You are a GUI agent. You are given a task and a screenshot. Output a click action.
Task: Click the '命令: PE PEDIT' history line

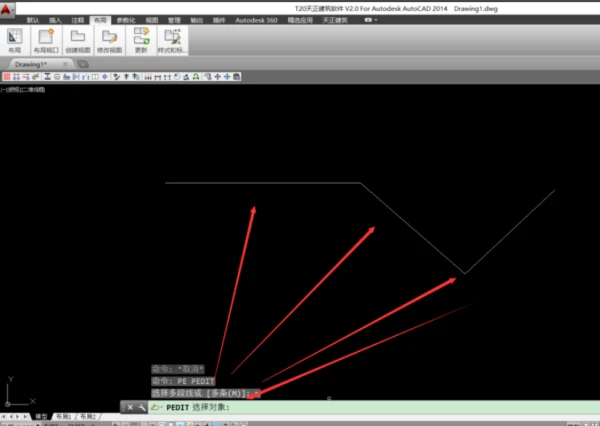(183, 381)
